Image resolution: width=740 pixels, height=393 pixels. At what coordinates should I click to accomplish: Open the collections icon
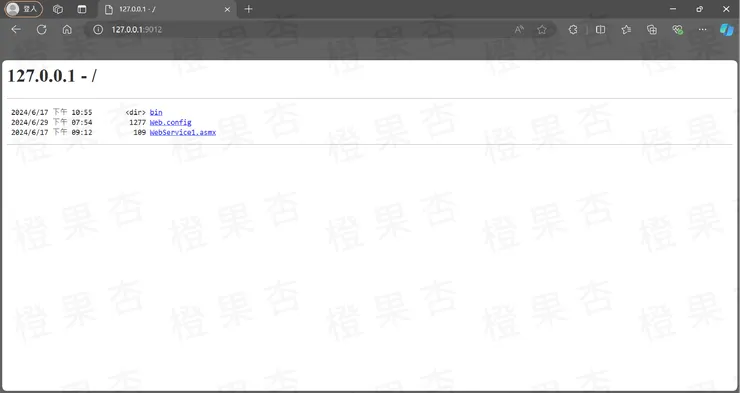[x=652, y=30]
